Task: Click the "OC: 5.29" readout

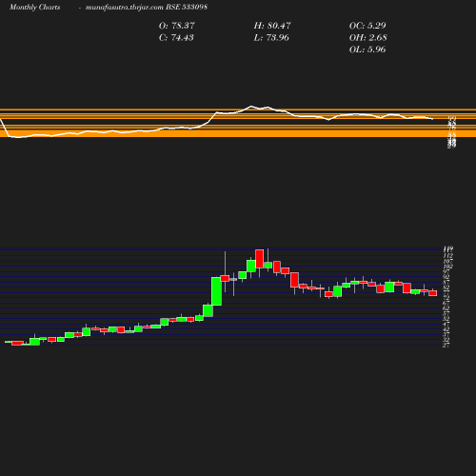Action: [367, 26]
